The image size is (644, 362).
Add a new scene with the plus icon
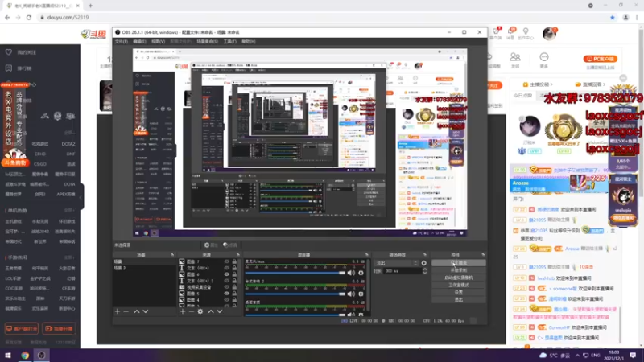pyautogui.click(x=118, y=311)
